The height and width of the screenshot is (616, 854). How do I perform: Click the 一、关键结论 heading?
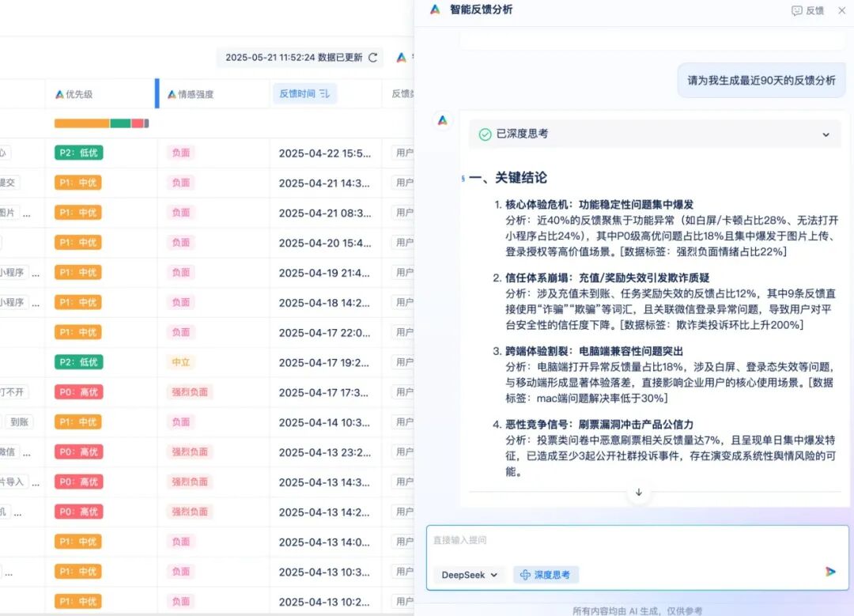point(508,178)
